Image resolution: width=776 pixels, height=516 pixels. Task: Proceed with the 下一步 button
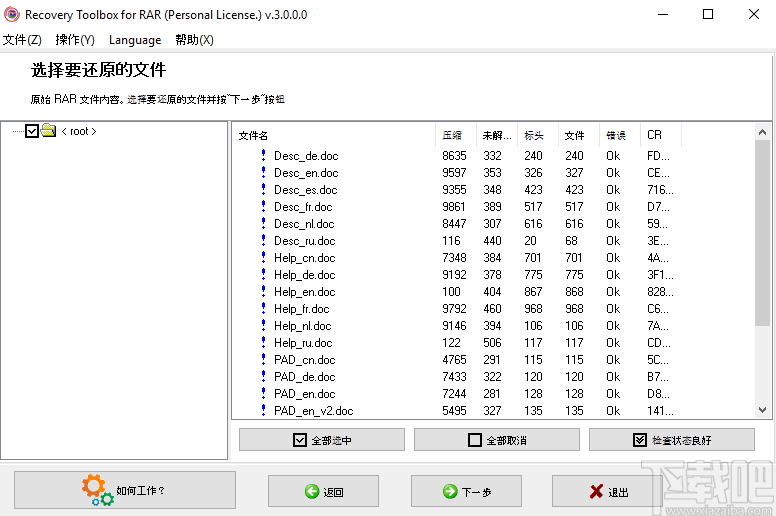466,491
